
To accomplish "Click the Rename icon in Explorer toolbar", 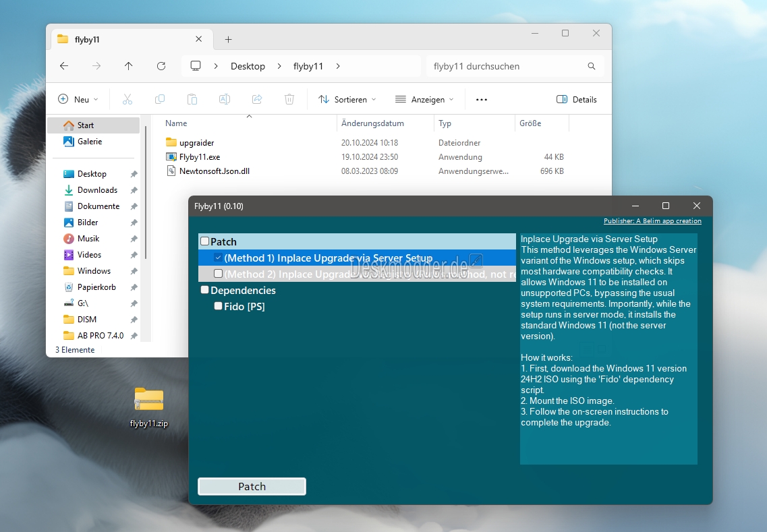I will pos(225,99).
